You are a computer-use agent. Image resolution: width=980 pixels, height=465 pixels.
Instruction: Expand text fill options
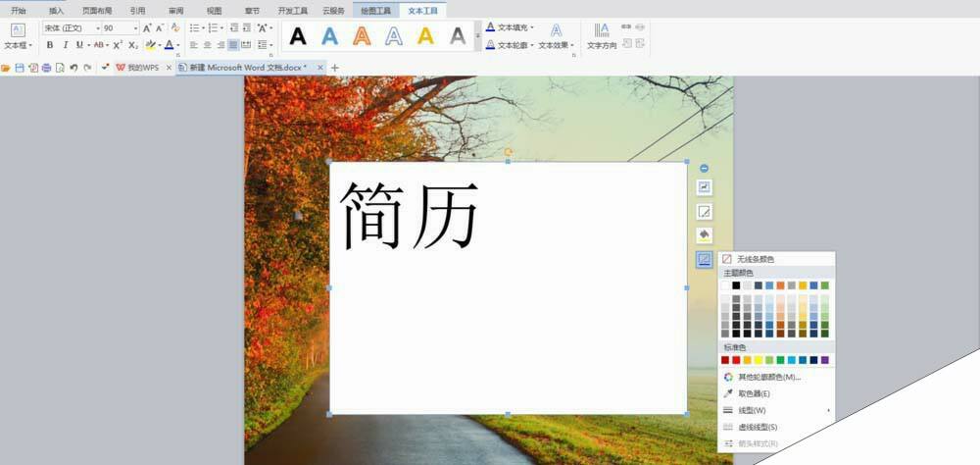(x=532, y=27)
